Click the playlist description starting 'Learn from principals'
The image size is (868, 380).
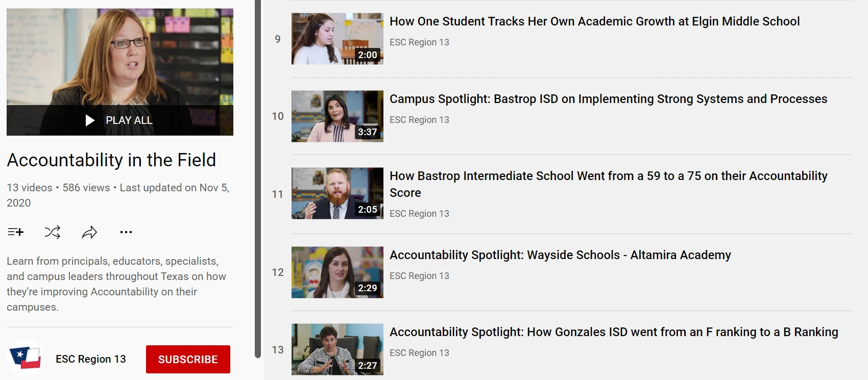(116, 284)
